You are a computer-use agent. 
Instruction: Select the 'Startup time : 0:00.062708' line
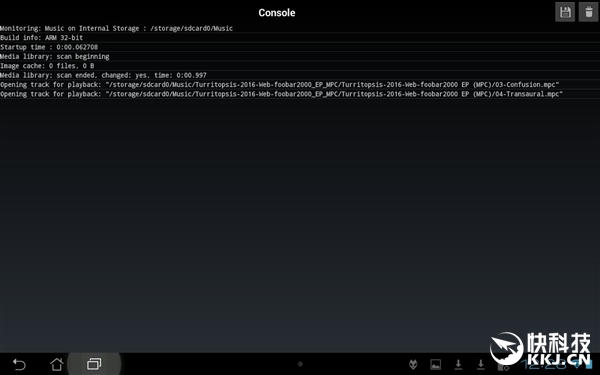click(x=300, y=47)
